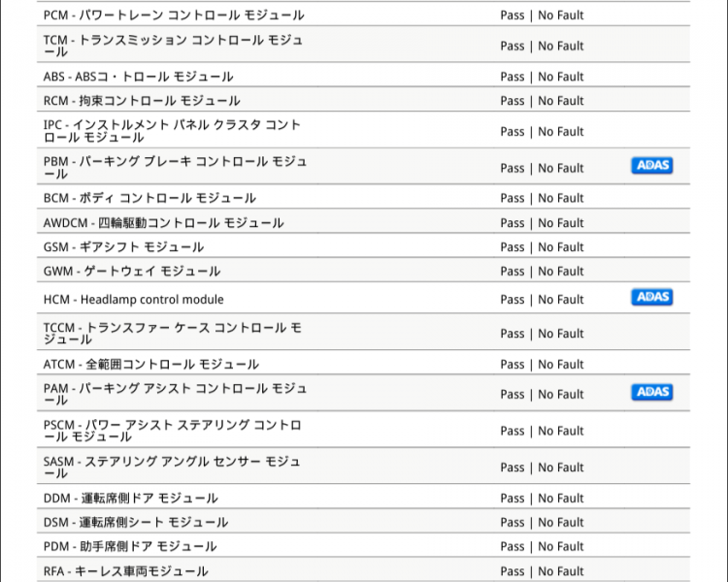Select the GSM gear shift module row
The width and height of the screenshot is (728, 582).
(364, 245)
